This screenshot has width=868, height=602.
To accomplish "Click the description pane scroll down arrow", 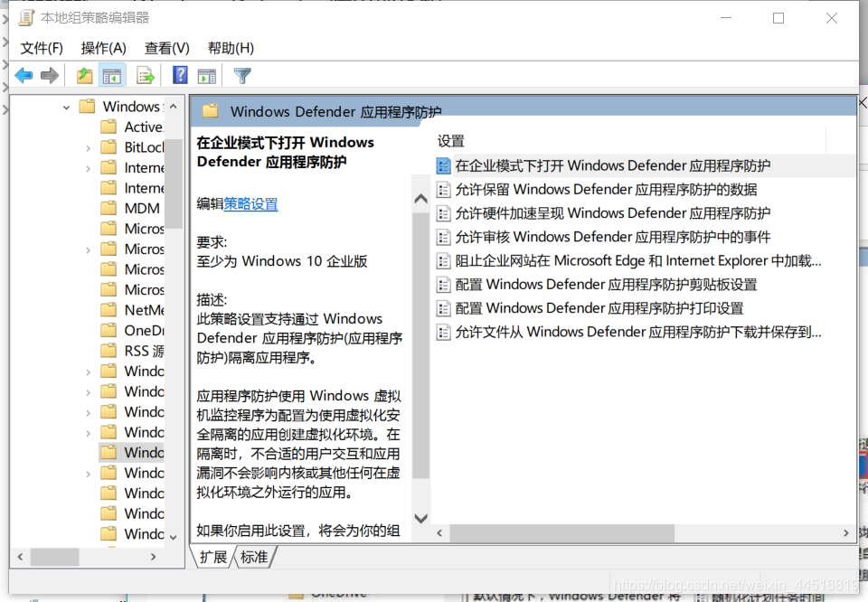I will coord(421,518).
